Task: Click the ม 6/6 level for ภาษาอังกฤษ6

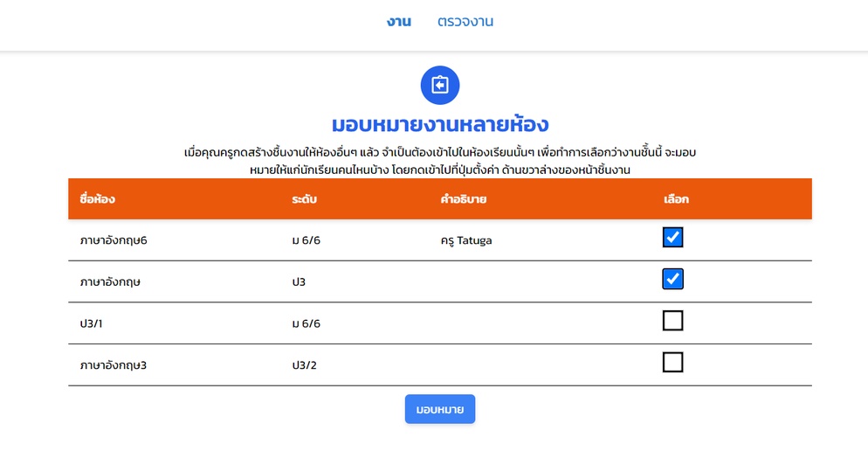Action: click(307, 240)
